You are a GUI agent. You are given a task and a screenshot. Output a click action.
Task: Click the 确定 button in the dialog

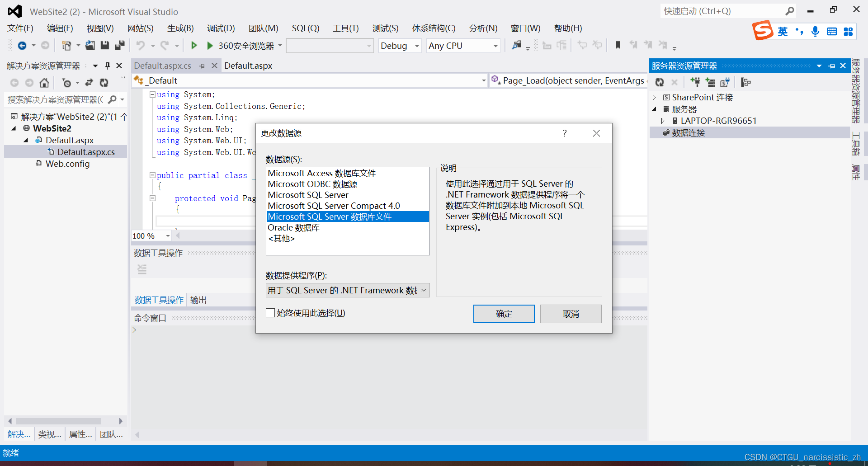[504, 314]
